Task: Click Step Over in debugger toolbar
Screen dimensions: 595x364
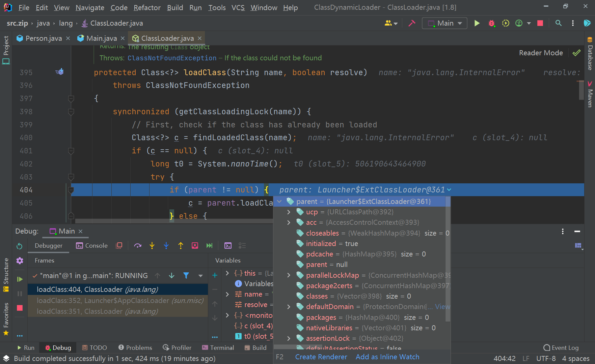Action: (x=137, y=246)
